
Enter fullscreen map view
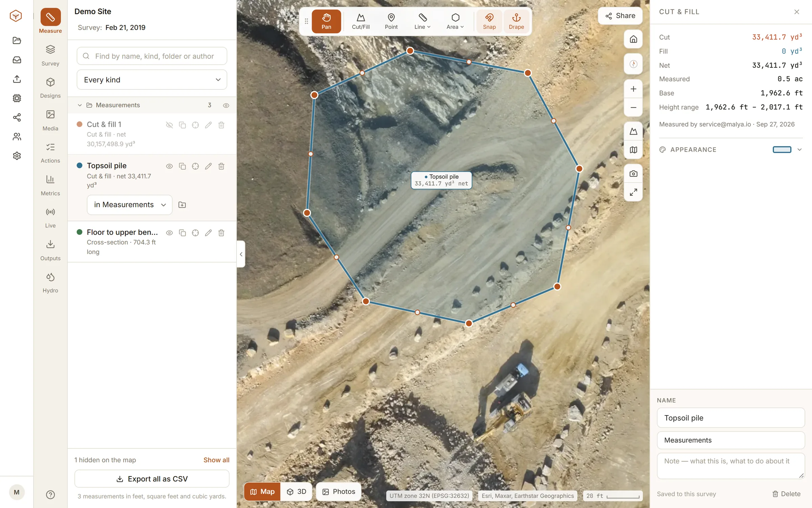point(633,192)
